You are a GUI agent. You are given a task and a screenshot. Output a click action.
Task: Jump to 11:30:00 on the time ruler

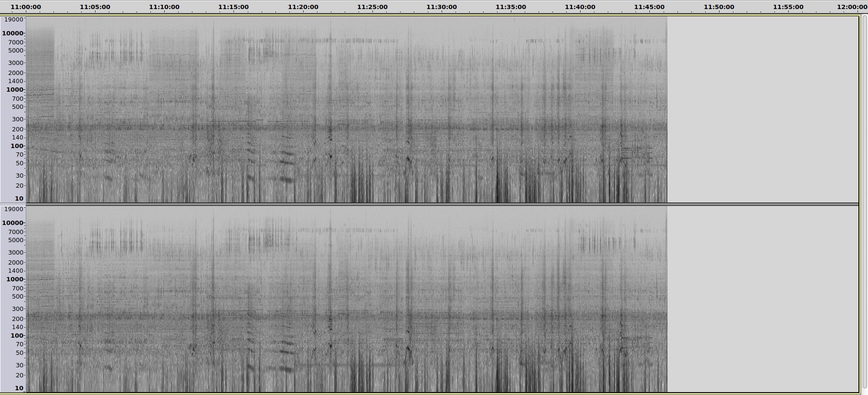441,7
